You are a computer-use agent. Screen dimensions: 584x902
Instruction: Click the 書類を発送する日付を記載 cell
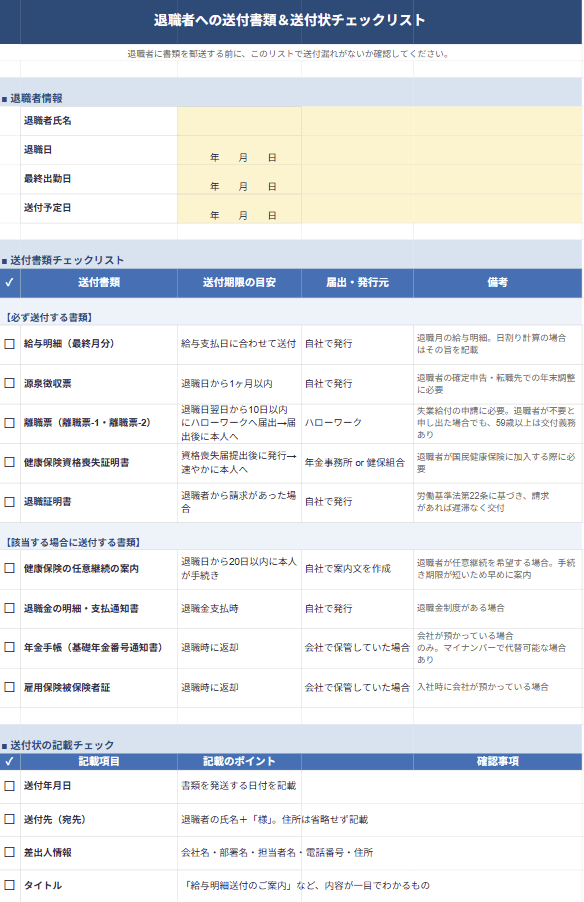[x=238, y=786]
